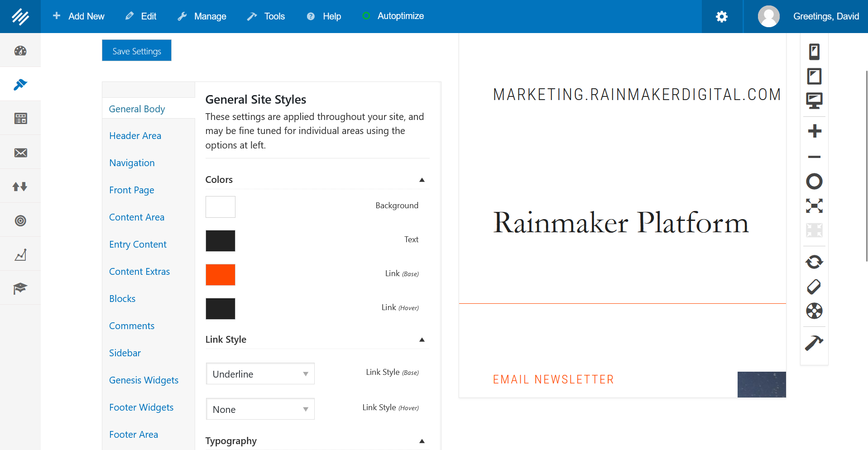
Task: Zoom in on the preview with plus icon
Action: click(814, 131)
